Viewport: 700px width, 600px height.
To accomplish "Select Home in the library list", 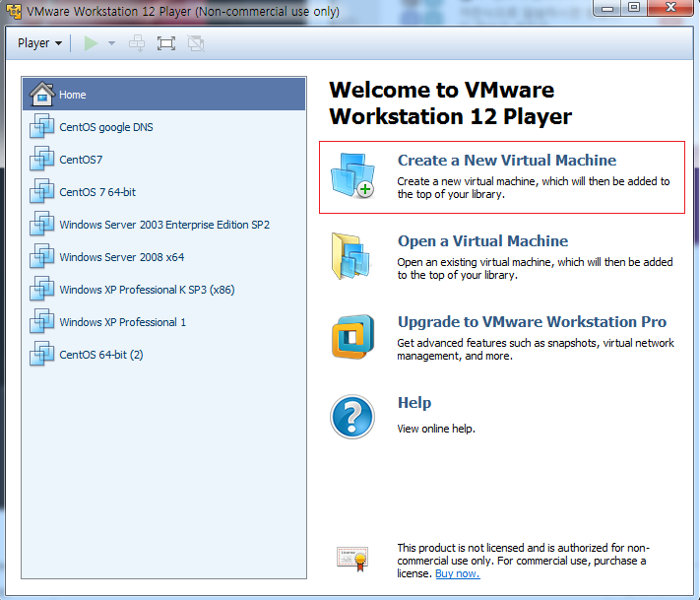I will pyautogui.click(x=163, y=95).
